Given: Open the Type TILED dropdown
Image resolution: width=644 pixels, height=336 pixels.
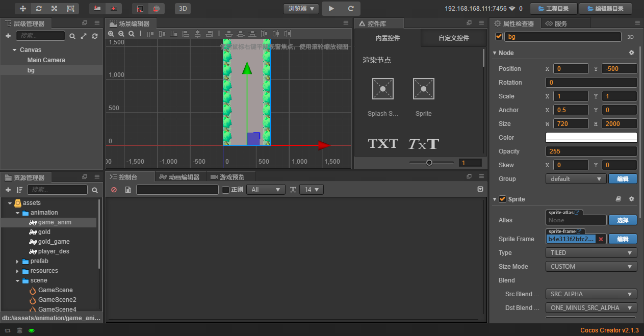Looking at the screenshot, I should (x=591, y=253).
